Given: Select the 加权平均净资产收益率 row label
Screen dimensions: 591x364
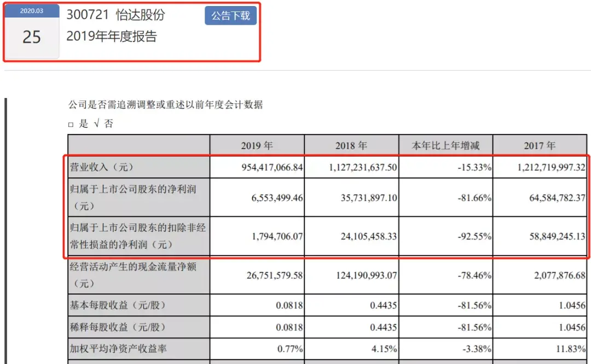Looking at the screenshot, I should [118, 349].
